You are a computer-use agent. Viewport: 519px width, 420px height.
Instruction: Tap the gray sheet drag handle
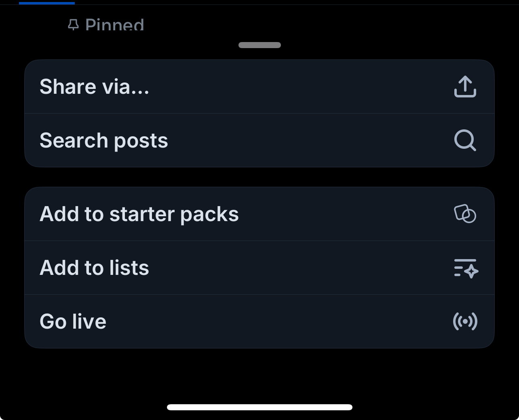click(x=259, y=45)
